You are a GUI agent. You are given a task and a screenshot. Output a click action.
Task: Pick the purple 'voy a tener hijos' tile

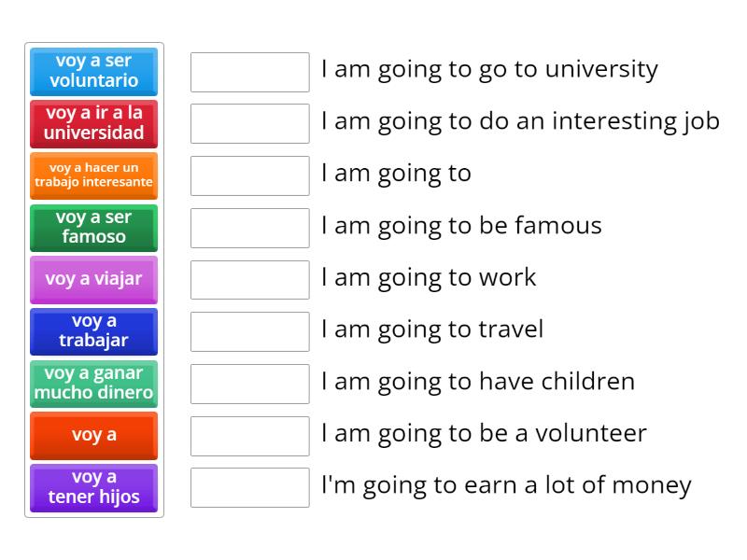click(93, 487)
